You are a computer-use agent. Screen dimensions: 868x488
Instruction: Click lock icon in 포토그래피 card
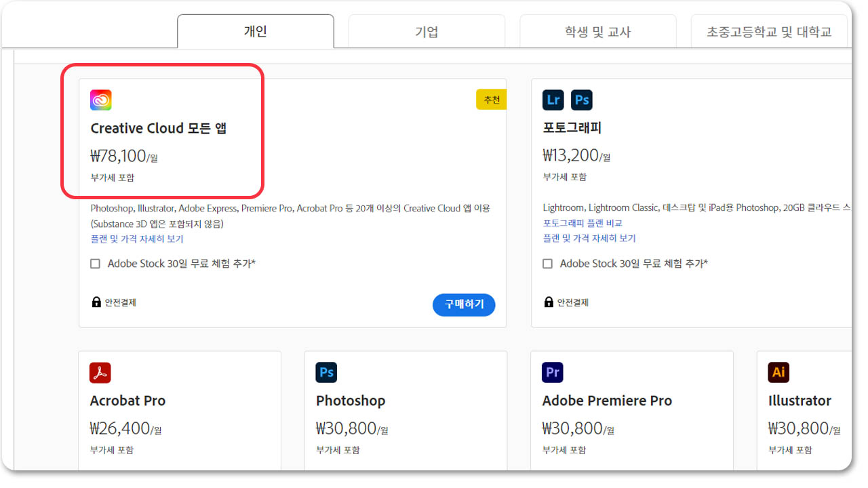[x=548, y=302]
